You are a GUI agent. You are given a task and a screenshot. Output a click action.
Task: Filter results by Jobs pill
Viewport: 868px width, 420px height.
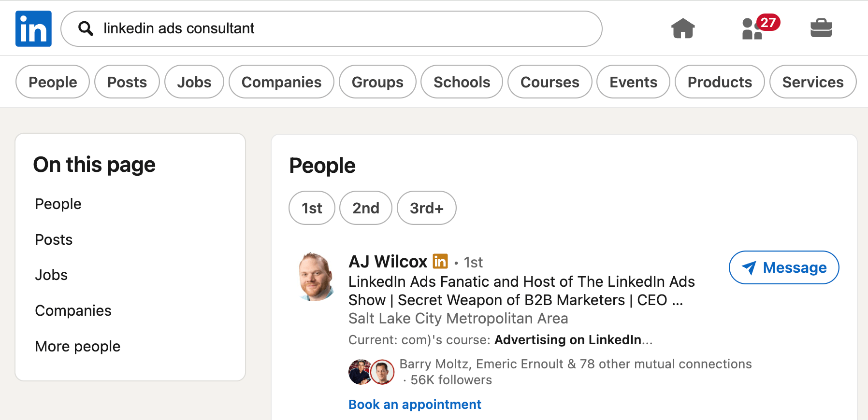click(194, 82)
